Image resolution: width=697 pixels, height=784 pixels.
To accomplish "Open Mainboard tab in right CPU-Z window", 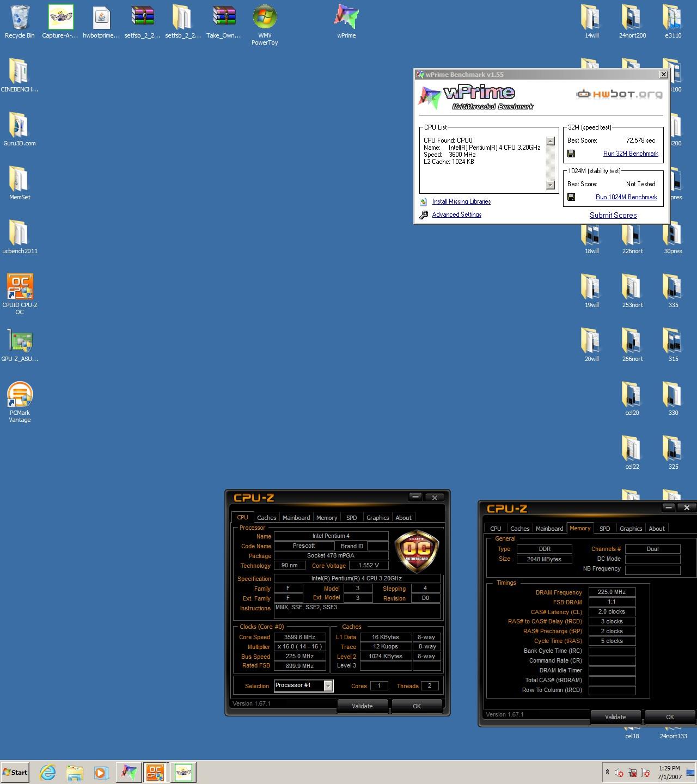I will click(549, 529).
